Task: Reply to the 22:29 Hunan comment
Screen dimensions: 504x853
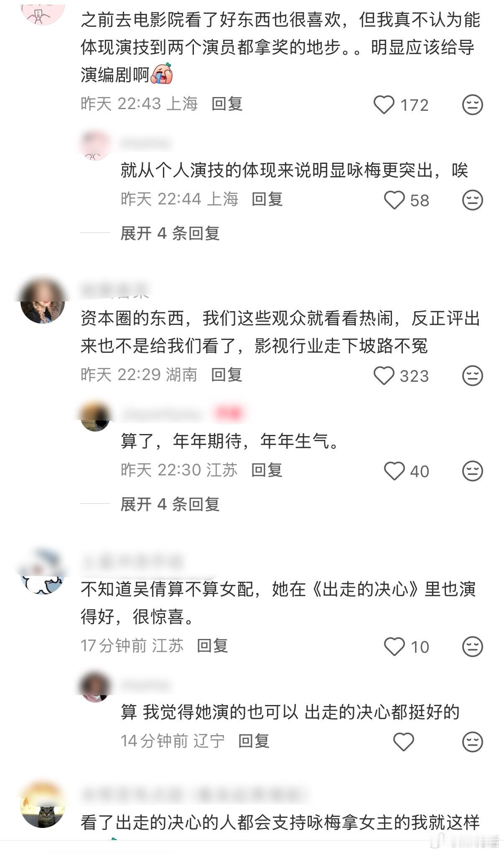Action: coord(227,375)
